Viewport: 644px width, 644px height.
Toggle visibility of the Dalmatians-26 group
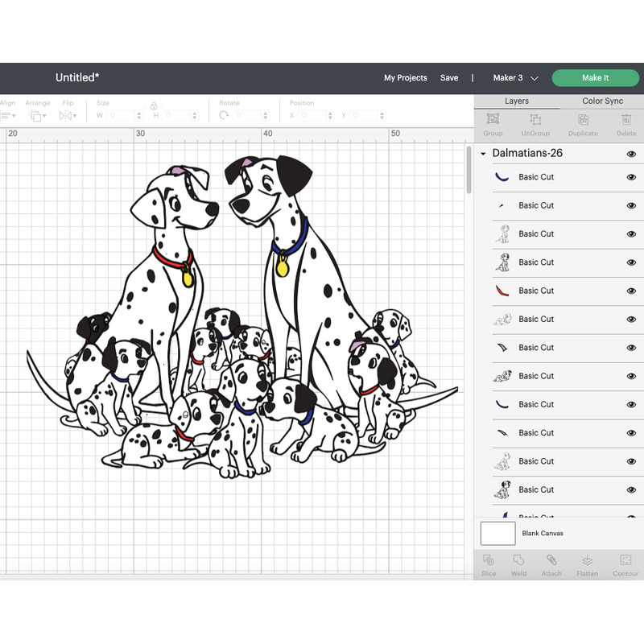pyautogui.click(x=631, y=153)
